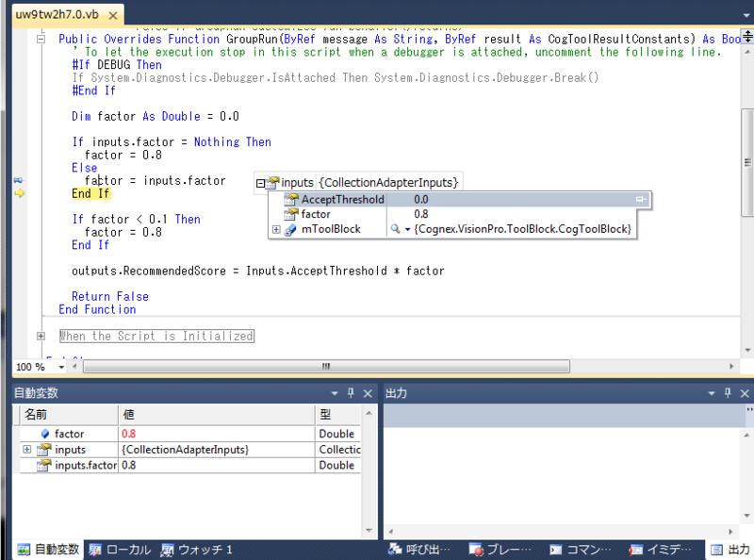Click the 型 column header
Viewport: 754px width, 560px height.
coord(338,415)
